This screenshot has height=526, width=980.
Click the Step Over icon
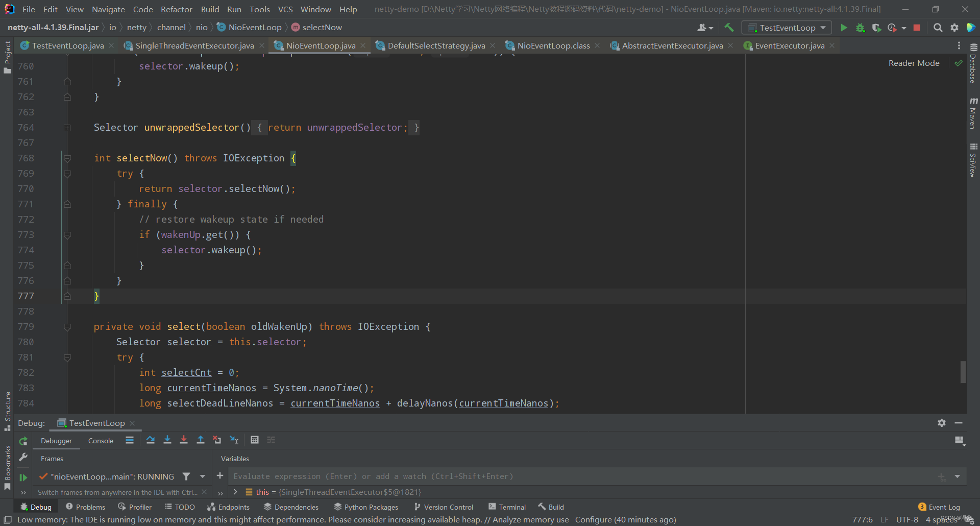(150, 440)
